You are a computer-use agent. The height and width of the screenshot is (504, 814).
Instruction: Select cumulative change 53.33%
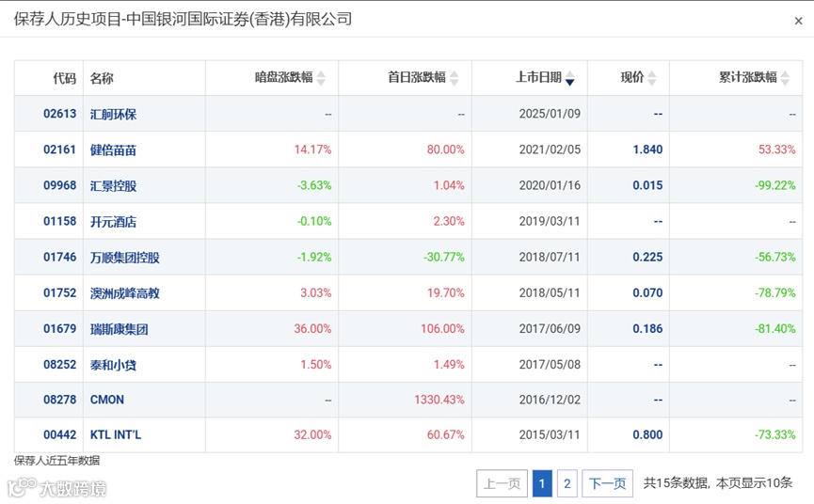[776, 150]
